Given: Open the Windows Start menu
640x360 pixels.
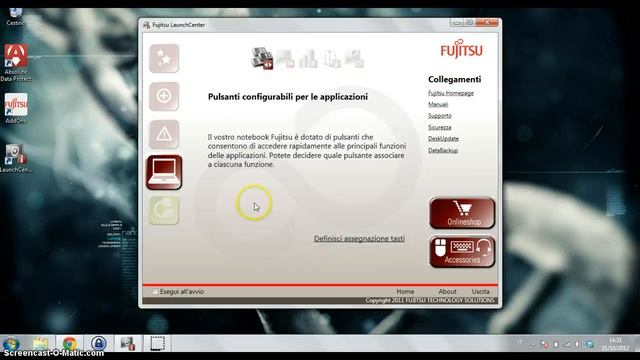Looking at the screenshot, I should click(x=11, y=344).
